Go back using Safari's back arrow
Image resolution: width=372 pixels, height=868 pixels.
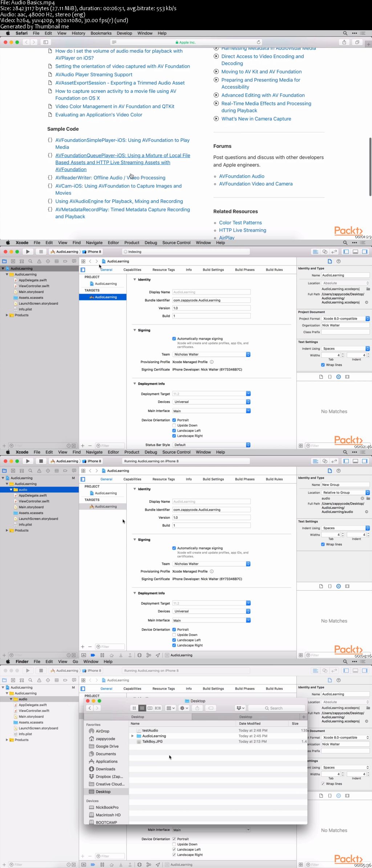click(x=26, y=42)
